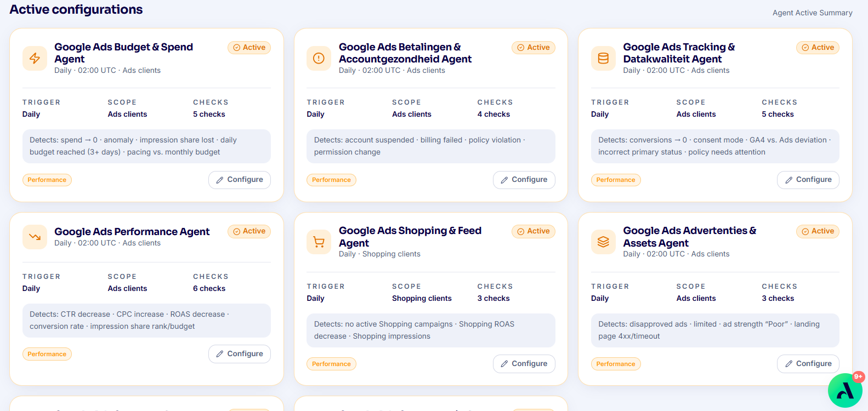The height and width of the screenshot is (411, 868).
Task: Select the Google Ads Shopping & Feed Agent title
Action: [410, 237]
